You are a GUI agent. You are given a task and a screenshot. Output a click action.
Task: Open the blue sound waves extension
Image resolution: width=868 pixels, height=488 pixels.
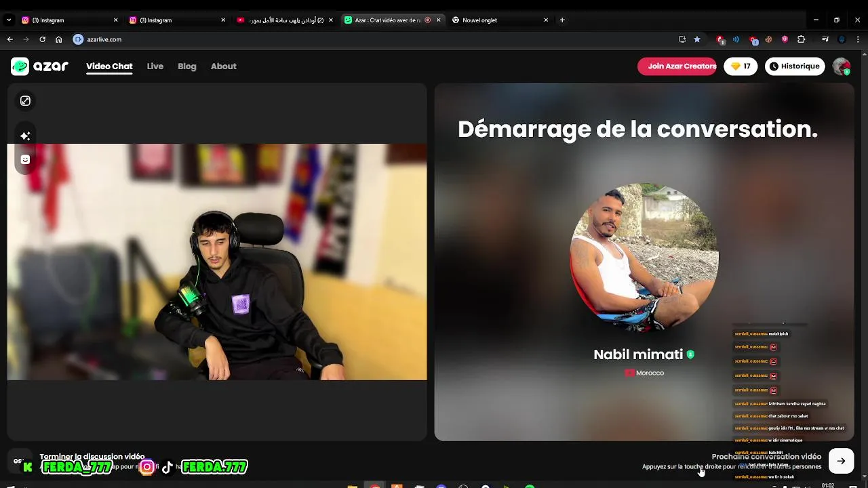tap(736, 39)
